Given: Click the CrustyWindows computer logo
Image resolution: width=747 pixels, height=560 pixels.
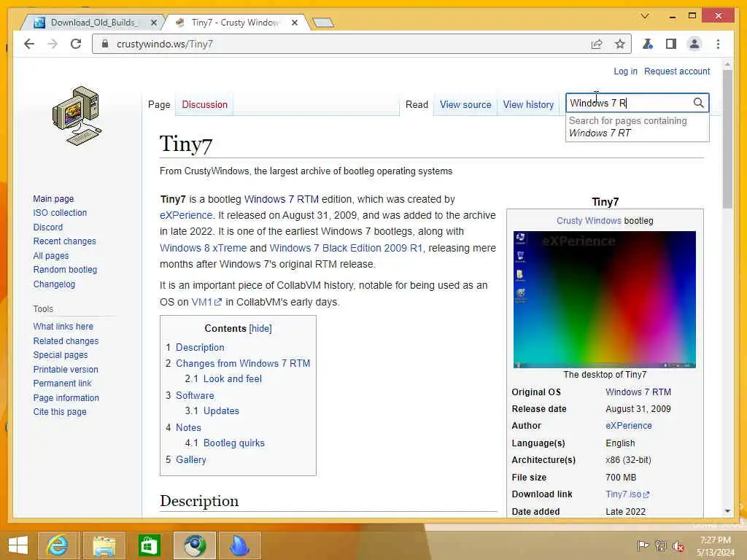Looking at the screenshot, I should pos(77,116).
